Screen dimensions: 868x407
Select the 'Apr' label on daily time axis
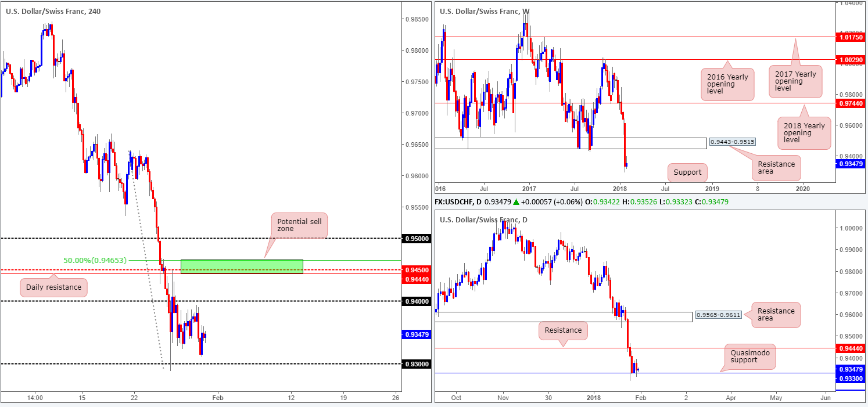coord(730,398)
